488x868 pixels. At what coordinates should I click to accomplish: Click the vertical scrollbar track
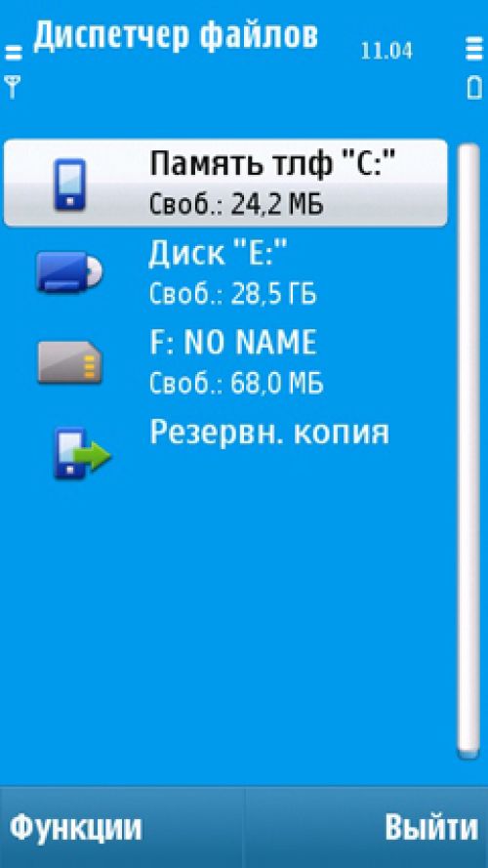468,451
